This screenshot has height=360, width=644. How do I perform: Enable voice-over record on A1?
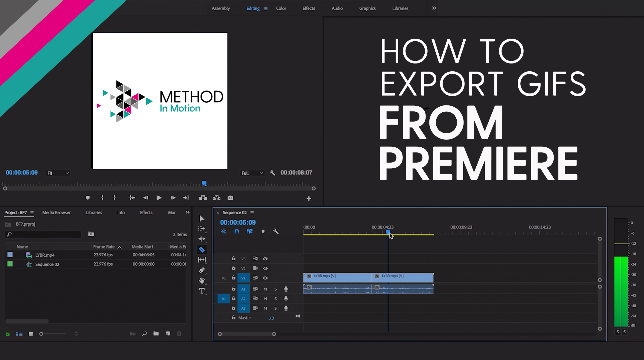click(x=286, y=289)
